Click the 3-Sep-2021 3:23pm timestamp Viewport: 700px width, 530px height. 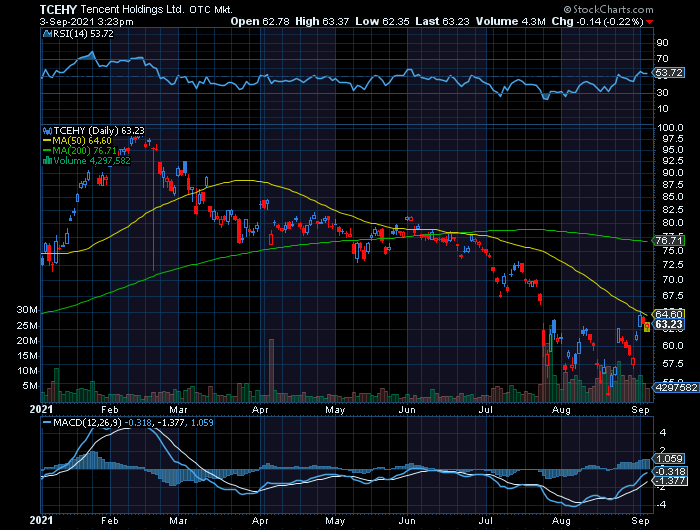pyautogui.click(x=86, y=21)
